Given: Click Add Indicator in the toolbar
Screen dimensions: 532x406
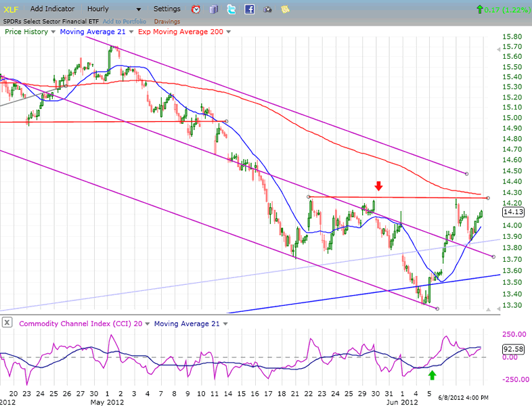Looking at the screenshot, I should 53,9.
